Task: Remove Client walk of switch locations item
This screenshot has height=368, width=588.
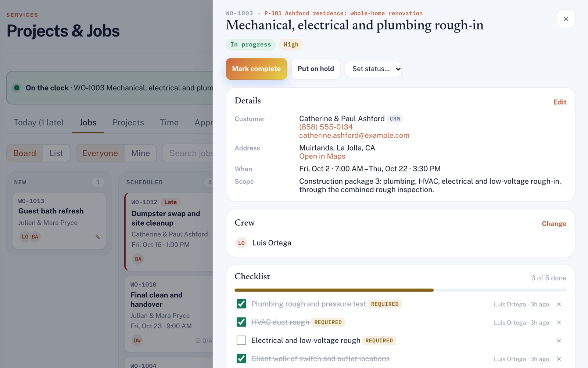Action: tap(559, 359)
